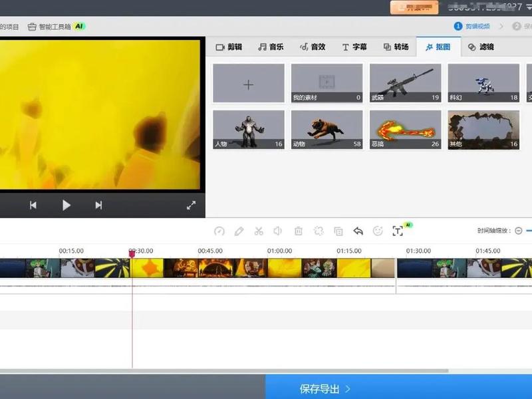Screen dimensions: 532x399
Task: Click the 00:15.00 mark on timeline ruler
Action: tap(71, 251)
